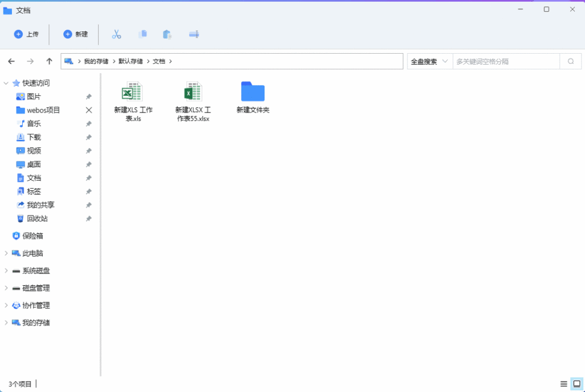The height and width of the screenshot is (392, 585).
Task: Switch to large icon view in the status bar
Action: 576,383
